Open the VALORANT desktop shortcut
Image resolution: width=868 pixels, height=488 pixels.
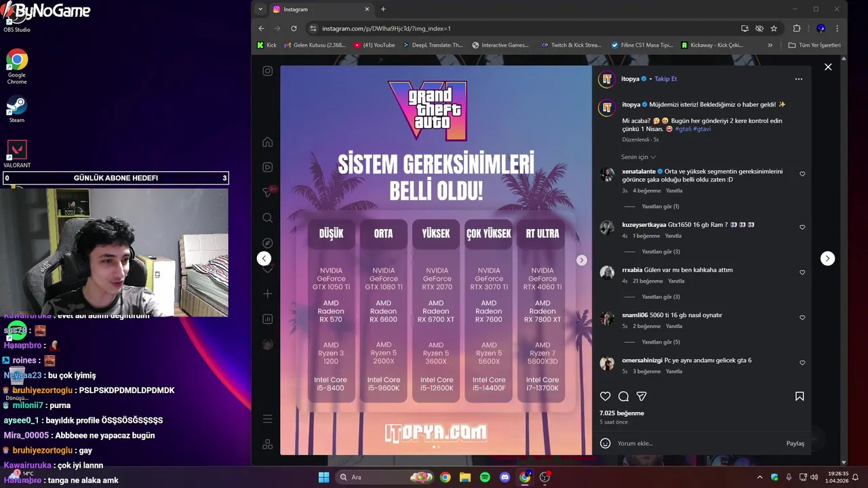[x=17, y=154]
